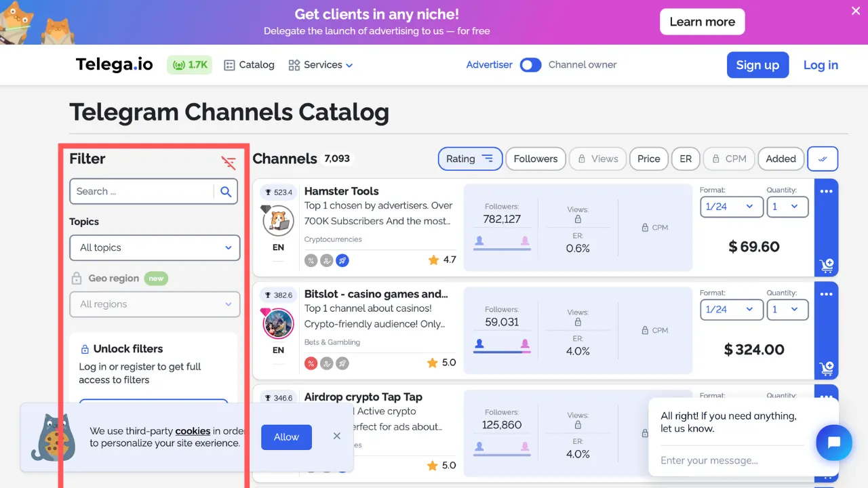Image resolution: width=868 pixels, height=488 pixels.
Task: Toggle the select-all checkmark button
Action: tap(823, 159)
